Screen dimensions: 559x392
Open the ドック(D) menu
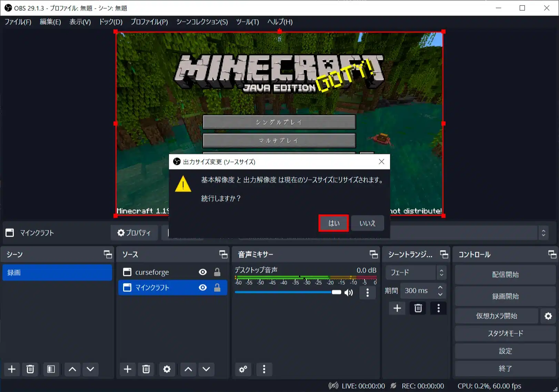point(111,22)
